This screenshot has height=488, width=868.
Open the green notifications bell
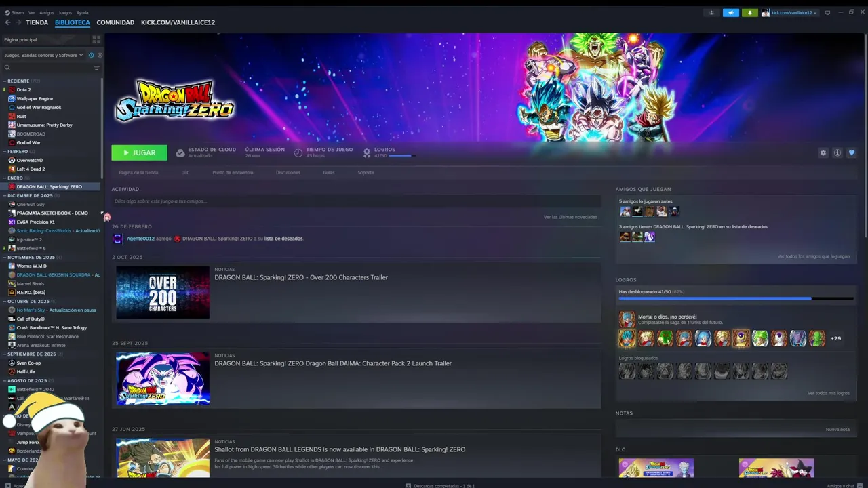[750, 12]
